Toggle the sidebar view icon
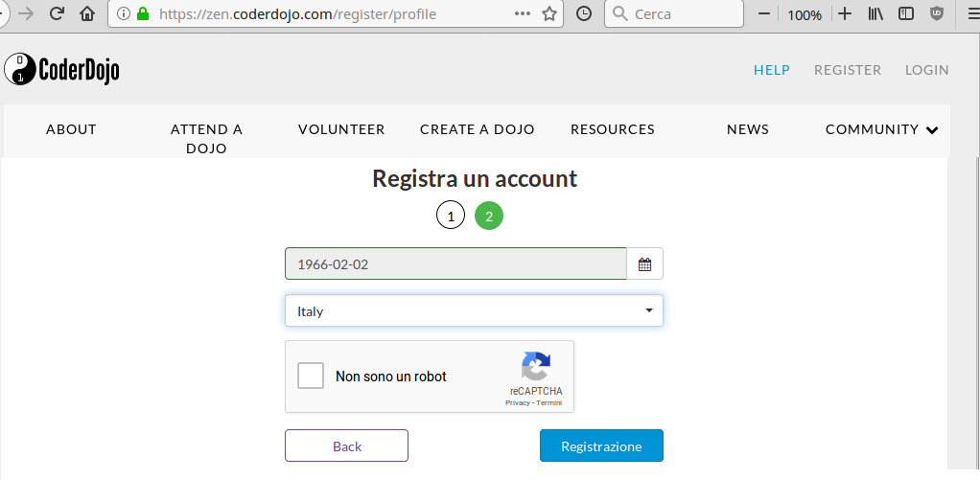Screen dimensions: 980x480 coord(906,13)
